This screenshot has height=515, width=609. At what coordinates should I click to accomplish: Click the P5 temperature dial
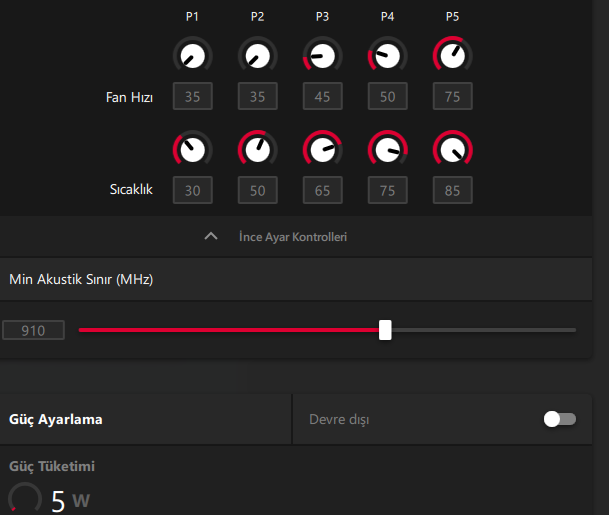point(452,150)
